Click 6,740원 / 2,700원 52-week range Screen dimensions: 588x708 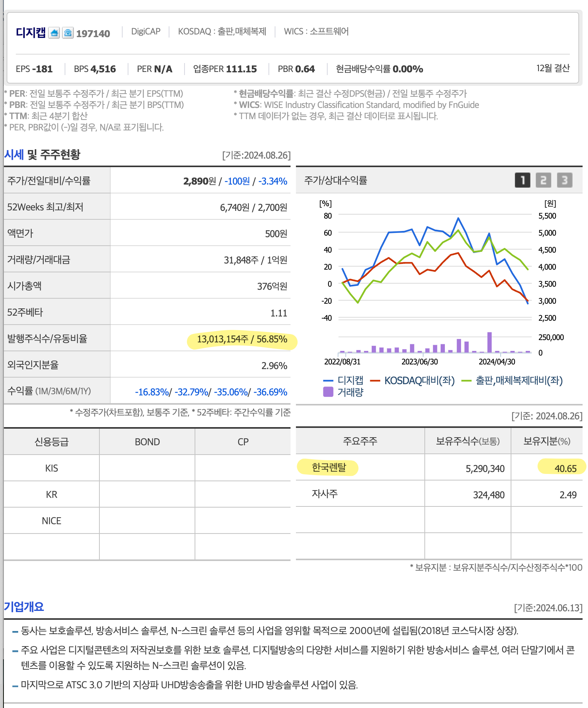coord(253,207)
